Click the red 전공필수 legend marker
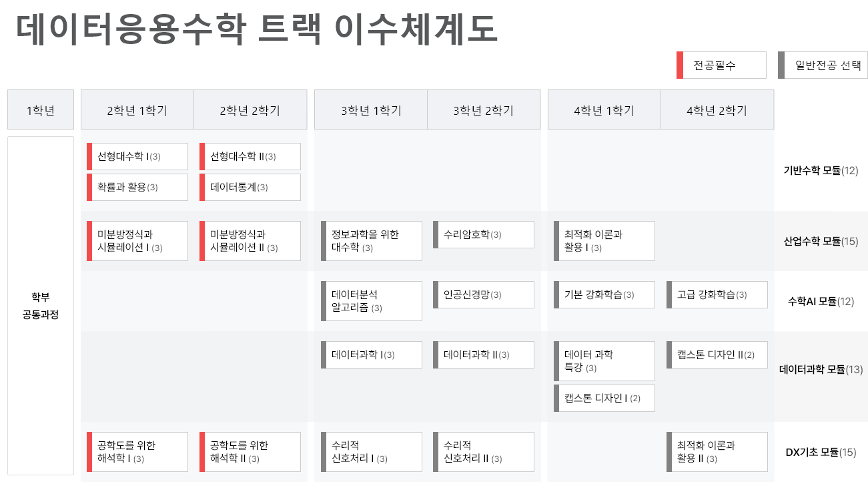This screenshot has width=868, height=482. [680, 65]
